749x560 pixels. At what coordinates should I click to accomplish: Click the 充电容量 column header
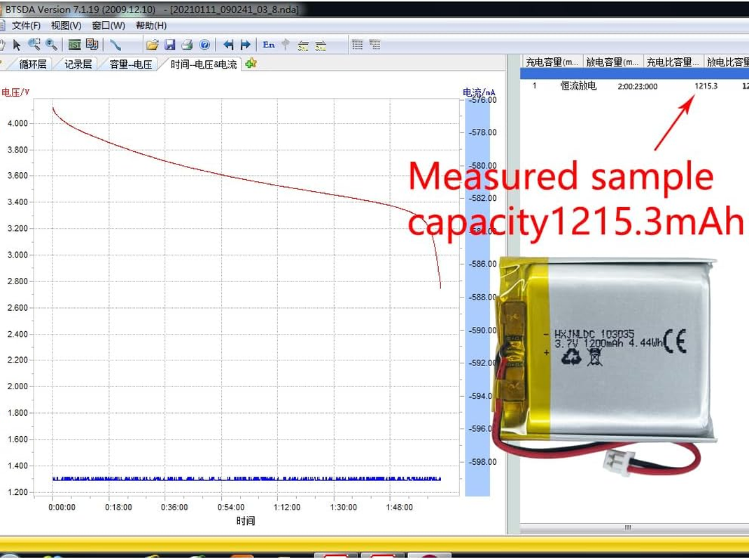[552, 62]
